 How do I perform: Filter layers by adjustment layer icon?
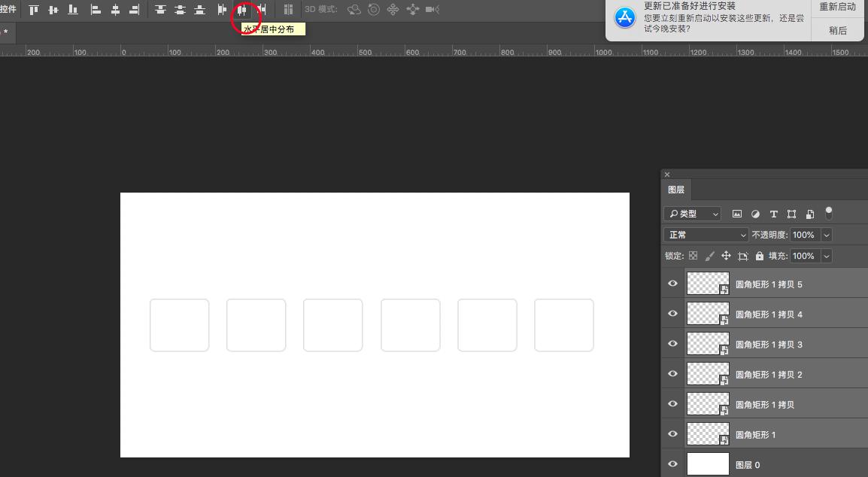click(755, 214)
